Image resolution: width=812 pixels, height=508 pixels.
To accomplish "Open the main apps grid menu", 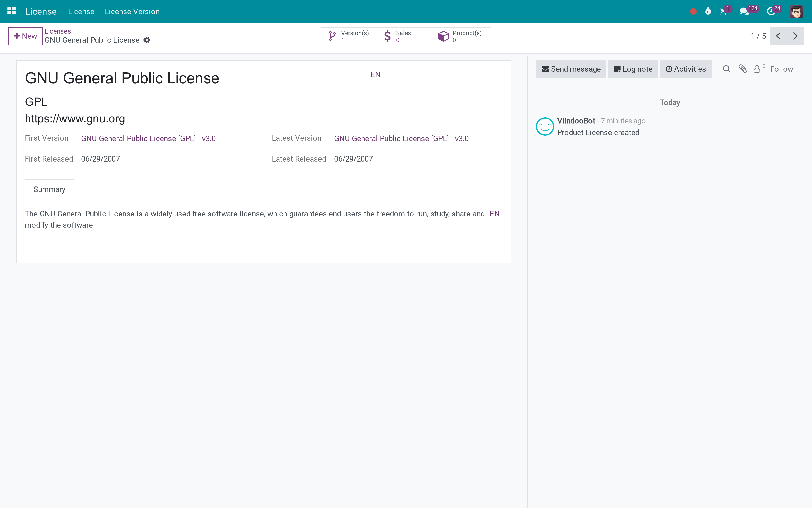I will (x=12, y=11).
